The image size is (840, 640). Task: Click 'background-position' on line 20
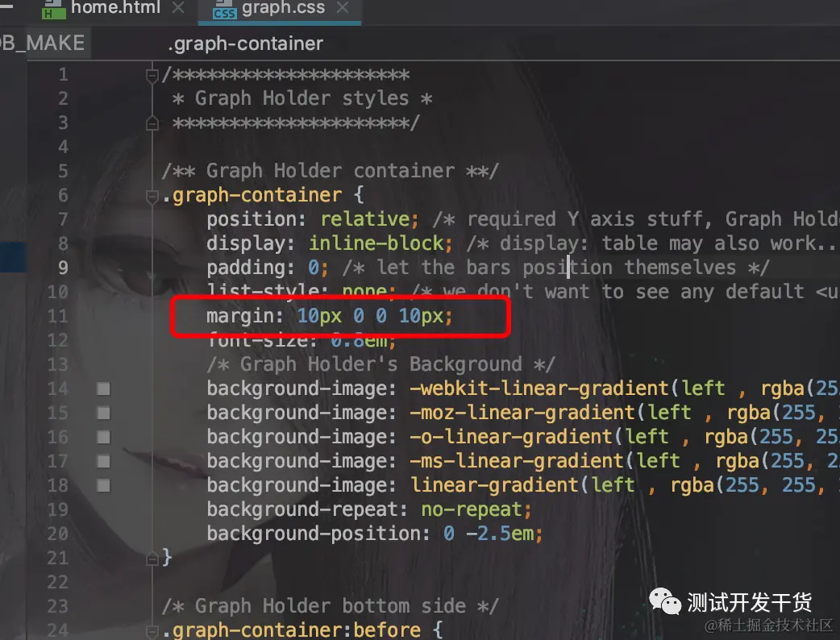[x=313, y=534]
